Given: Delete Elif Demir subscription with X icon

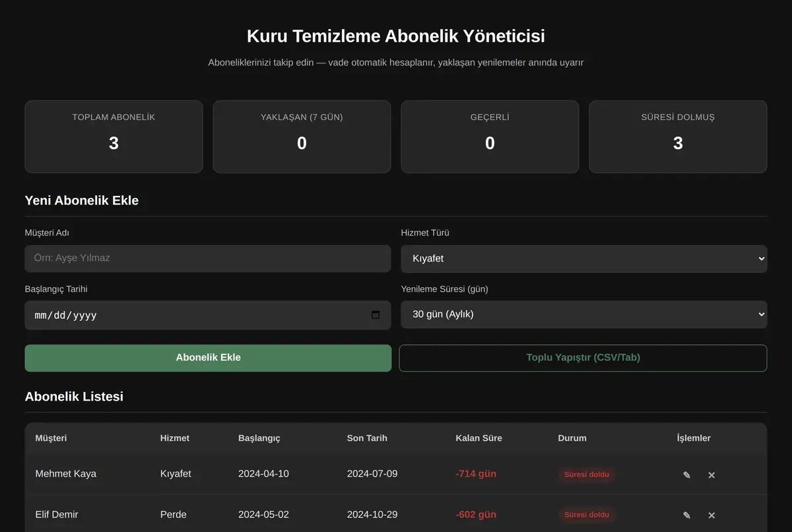Looking at the screenshot, I should click(711, 515).
